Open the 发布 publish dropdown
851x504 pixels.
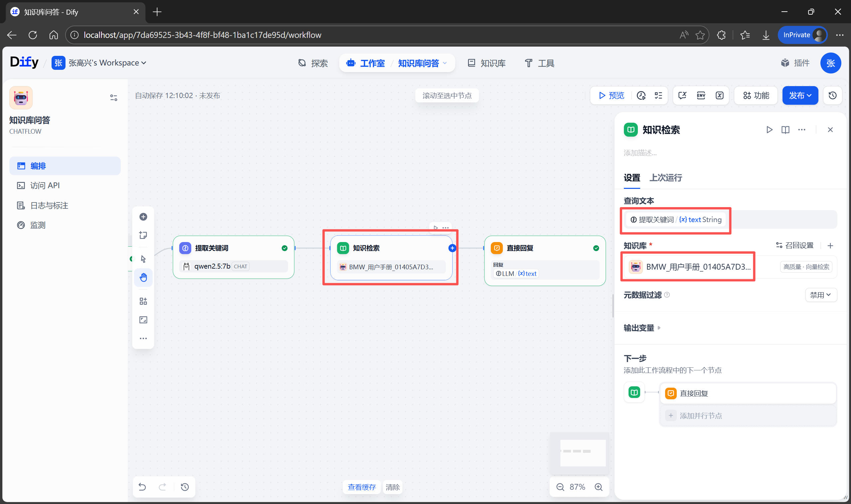point(800,95)
